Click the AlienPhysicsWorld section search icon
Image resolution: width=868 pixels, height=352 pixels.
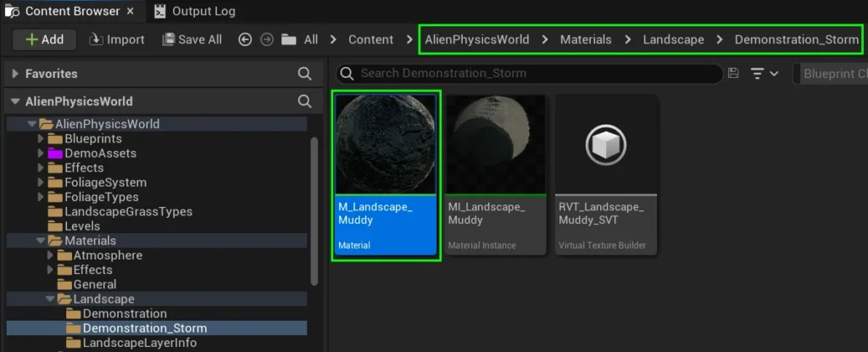pyautogui.click(x=305, y=101)
